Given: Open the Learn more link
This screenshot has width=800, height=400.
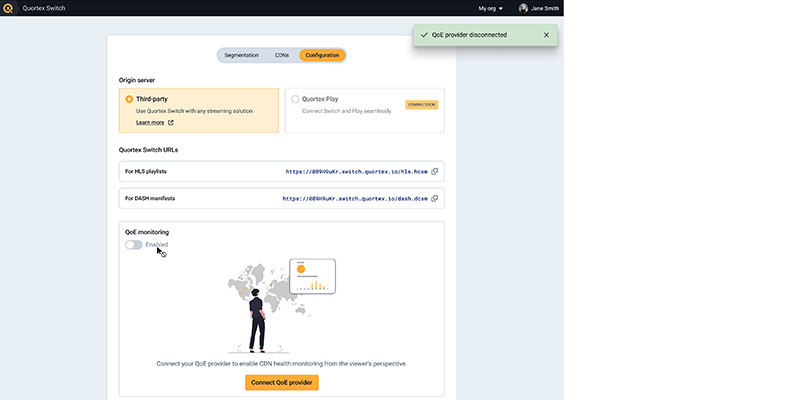Looking at the screenshot, I should [x=150, y=122].
